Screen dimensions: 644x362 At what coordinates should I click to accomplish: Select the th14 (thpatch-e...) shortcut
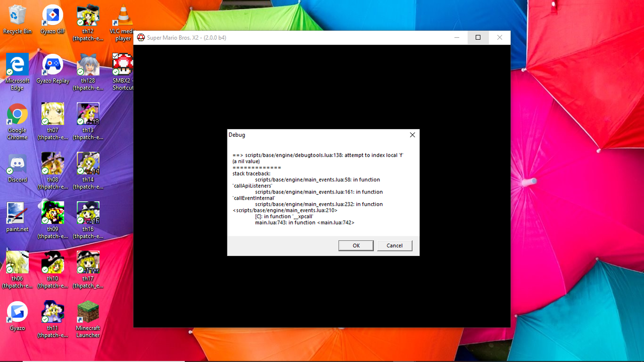(x=88, y=171)
